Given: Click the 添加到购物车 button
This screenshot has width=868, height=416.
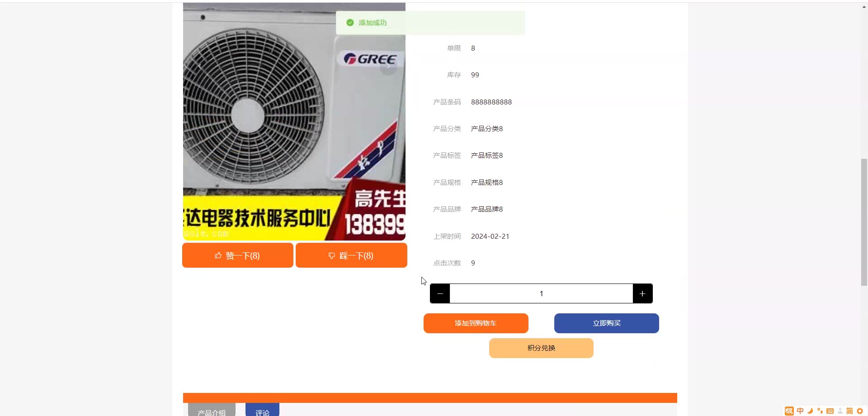Looking at the screenshot, I should (x=476, y=323).
